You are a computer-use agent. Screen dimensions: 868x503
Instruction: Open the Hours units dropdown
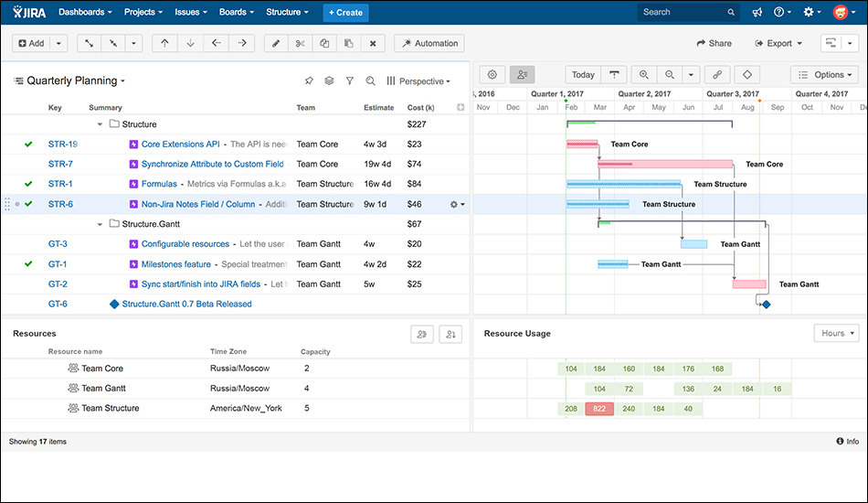coord(836,333)
